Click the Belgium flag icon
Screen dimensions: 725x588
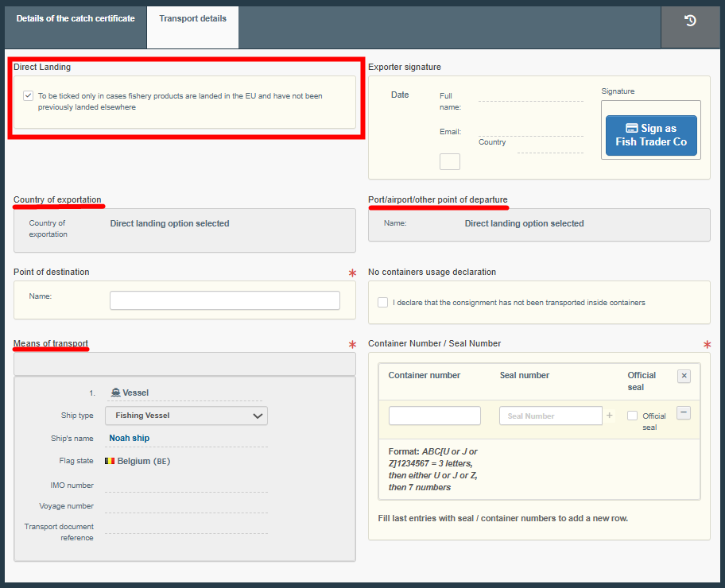click(110, 461)
